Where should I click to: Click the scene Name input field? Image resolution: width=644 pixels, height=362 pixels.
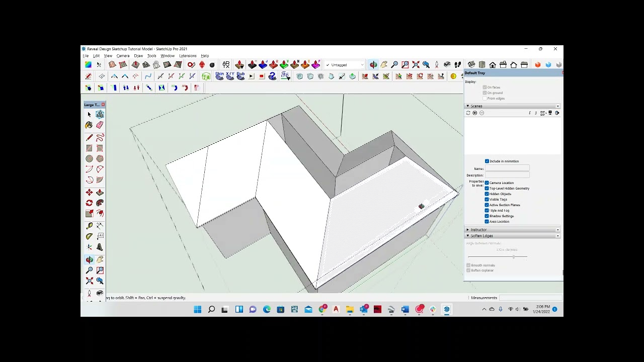(507, 169)
